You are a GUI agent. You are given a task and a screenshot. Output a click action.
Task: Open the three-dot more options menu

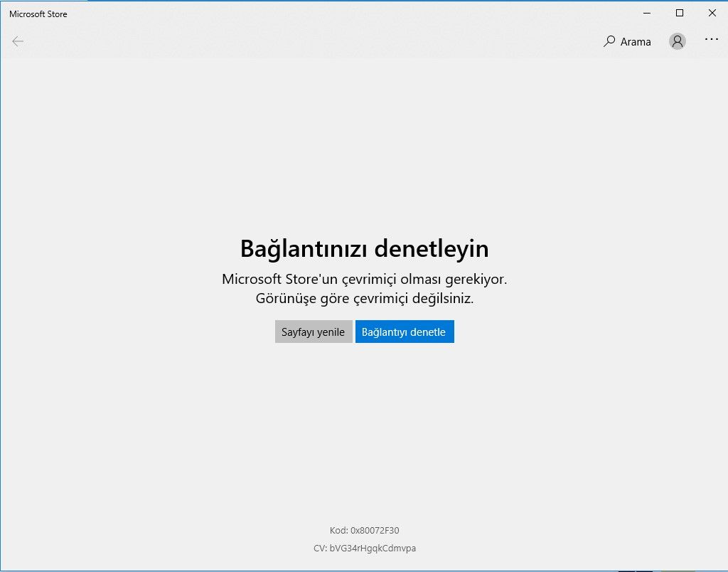point(711,40)
